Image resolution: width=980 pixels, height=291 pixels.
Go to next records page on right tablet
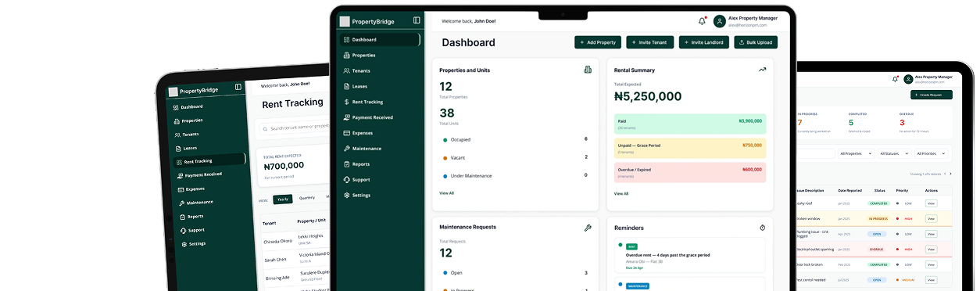[950, 173]
